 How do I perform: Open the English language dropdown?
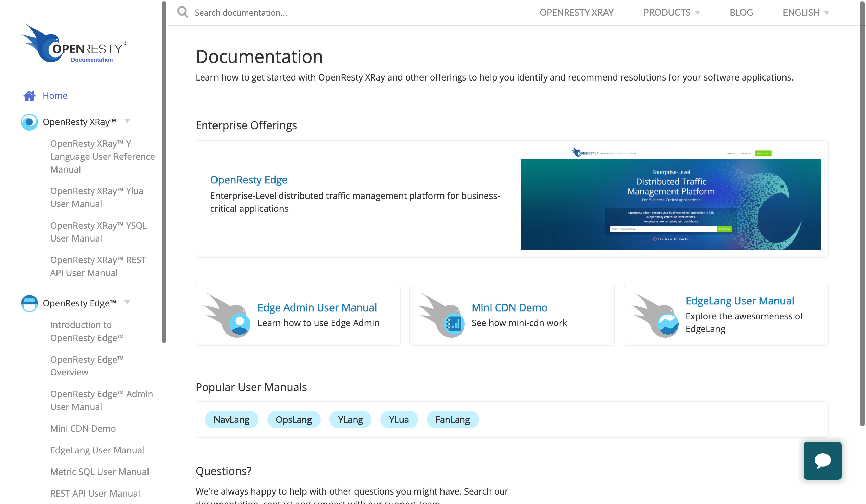pyautogui.click(x=806, y=13)
